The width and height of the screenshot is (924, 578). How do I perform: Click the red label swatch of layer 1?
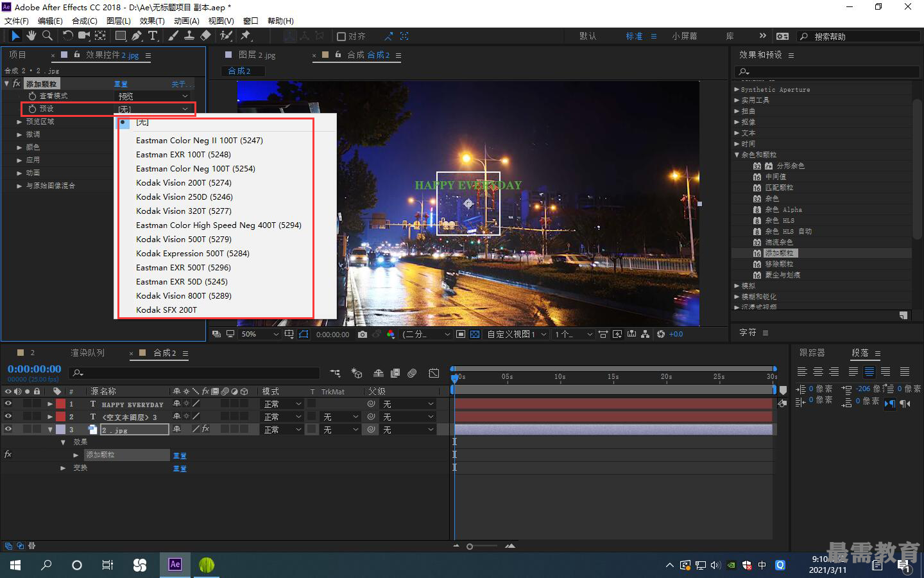pyautogui.click(x=60, y=404)
